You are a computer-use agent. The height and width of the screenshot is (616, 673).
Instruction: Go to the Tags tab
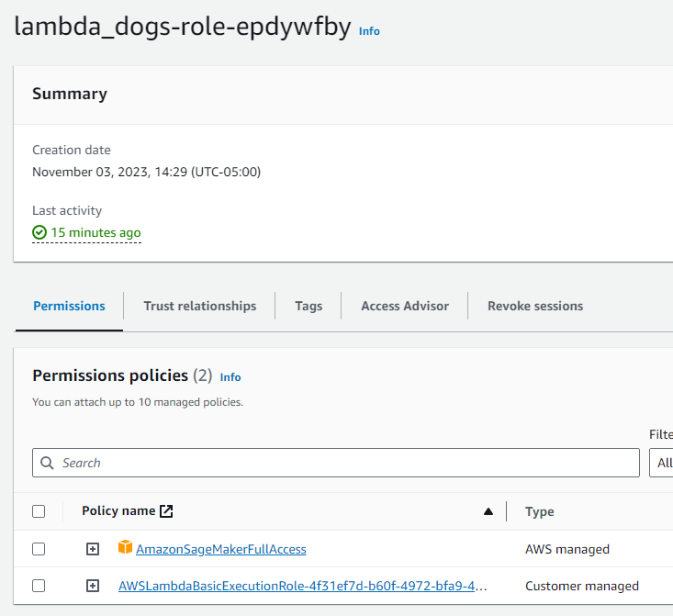[308, 306]
